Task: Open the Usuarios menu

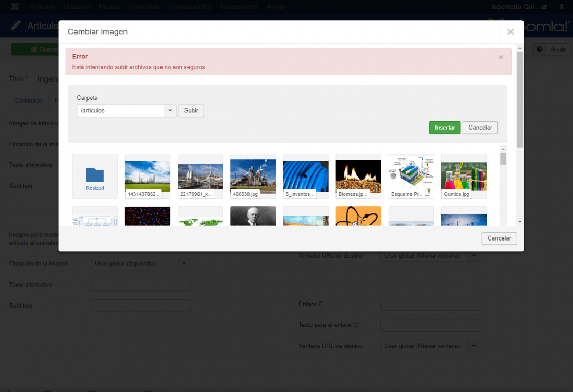Action: pos(77,7)
